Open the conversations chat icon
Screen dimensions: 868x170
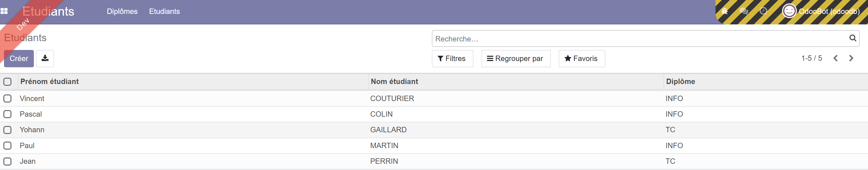click(744, 11)
